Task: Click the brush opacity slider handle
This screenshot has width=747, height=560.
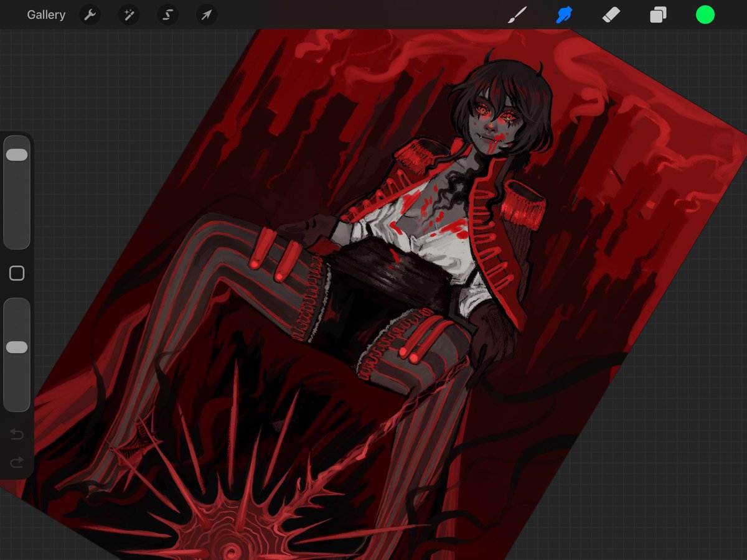Action: click(x=17, y=347)
